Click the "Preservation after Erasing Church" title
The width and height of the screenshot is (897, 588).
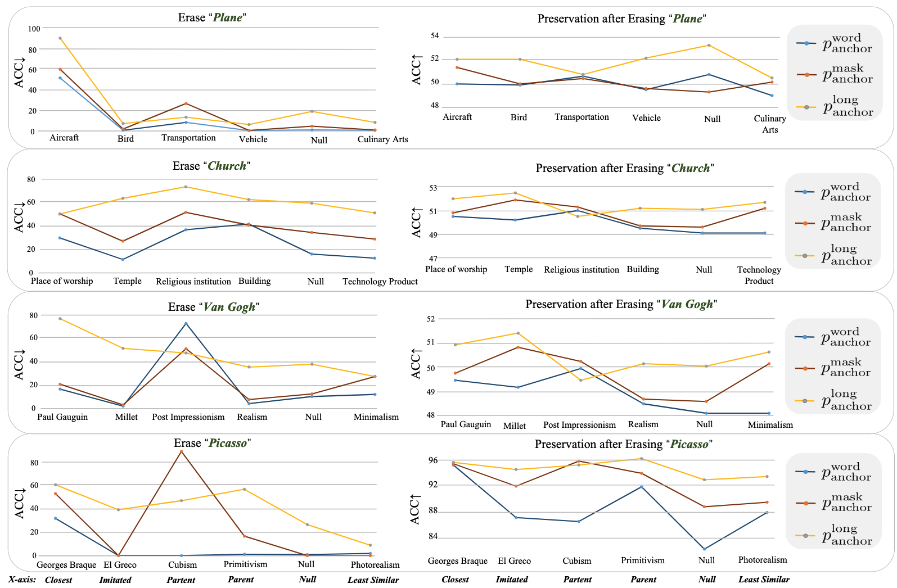coord(624,168)
